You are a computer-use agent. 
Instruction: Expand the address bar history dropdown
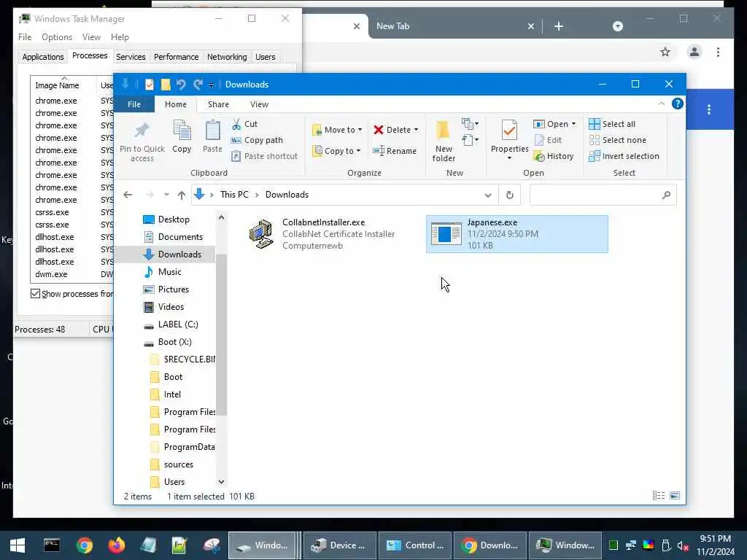[488, 195]
